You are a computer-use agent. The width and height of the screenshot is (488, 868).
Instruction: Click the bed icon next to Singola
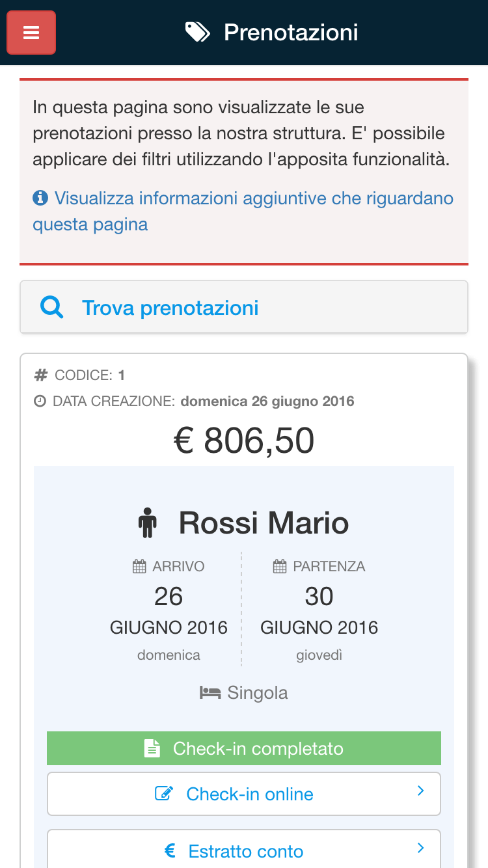pyautogui.click(x=210, y=693)
